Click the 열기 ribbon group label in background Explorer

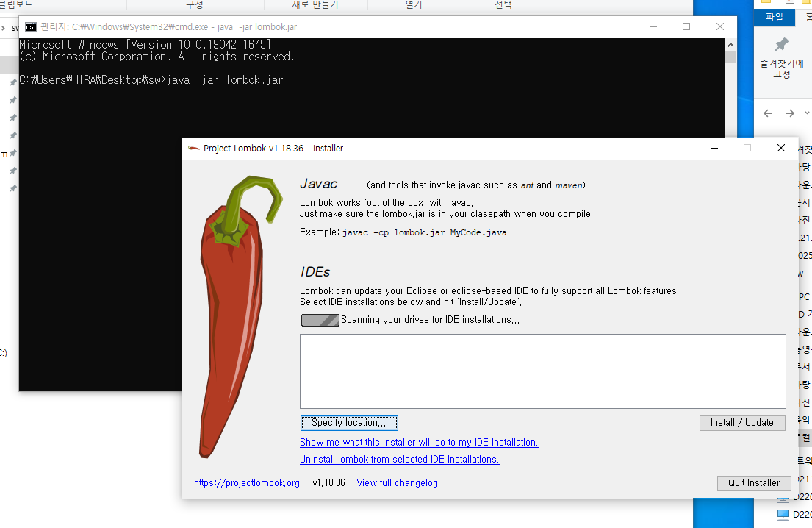coord(414,4)
